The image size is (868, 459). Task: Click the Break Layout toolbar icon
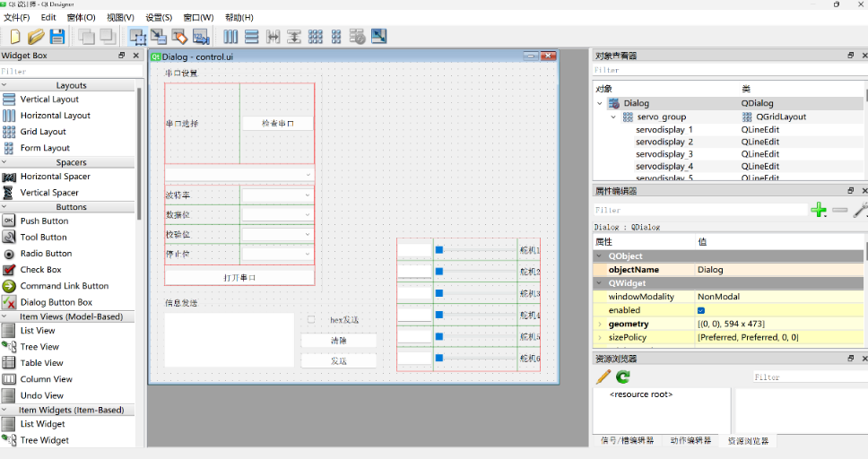[358, 37]
